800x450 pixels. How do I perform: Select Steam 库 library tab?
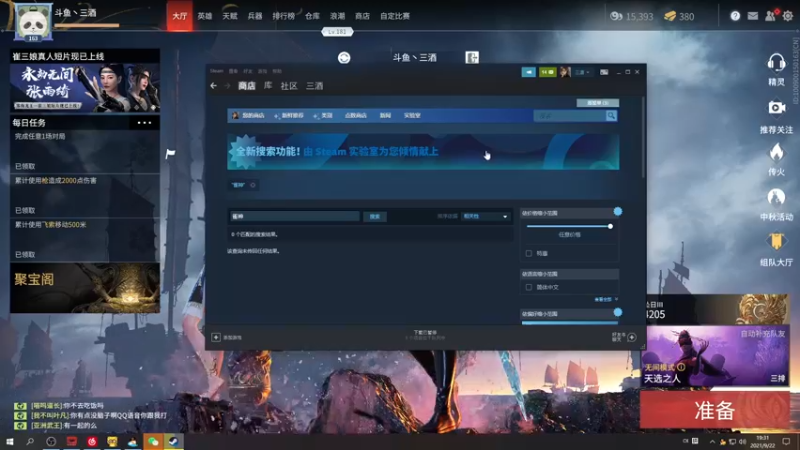pos(268,86)
